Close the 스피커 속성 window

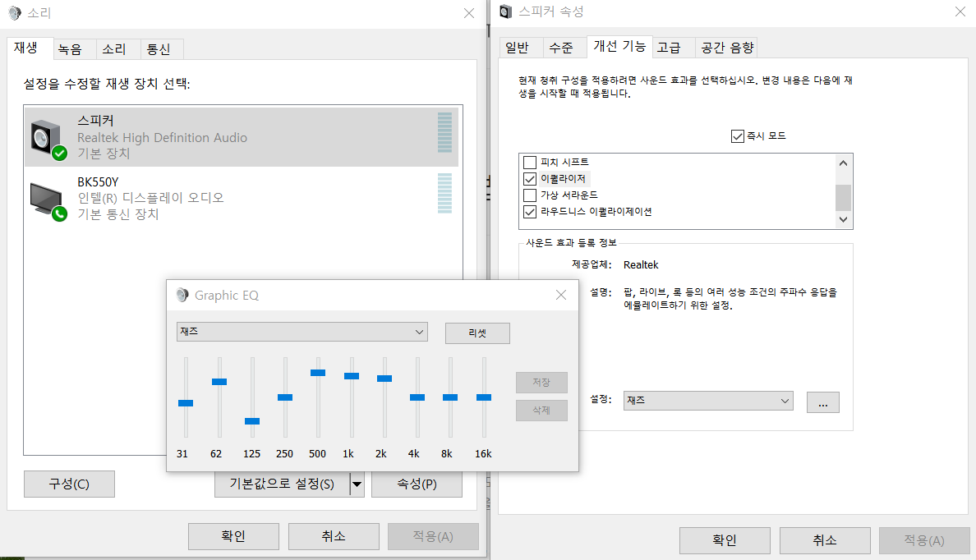(960, 11)
